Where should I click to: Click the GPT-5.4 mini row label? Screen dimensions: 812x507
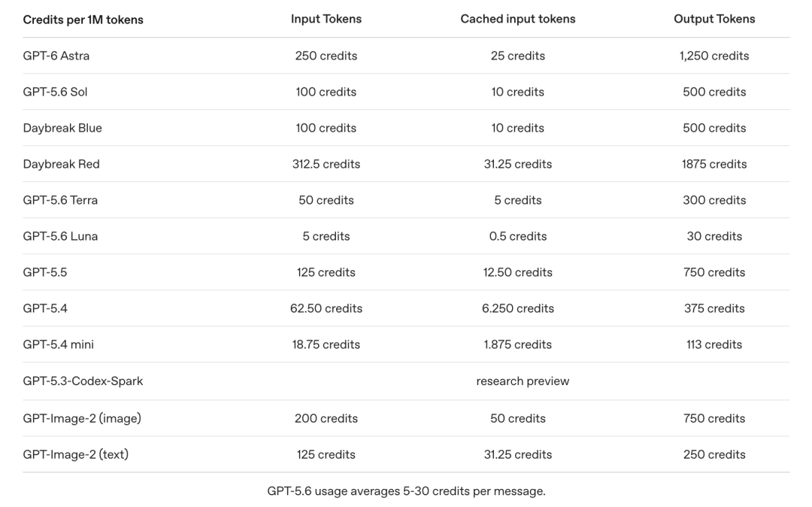pos(58,345)
